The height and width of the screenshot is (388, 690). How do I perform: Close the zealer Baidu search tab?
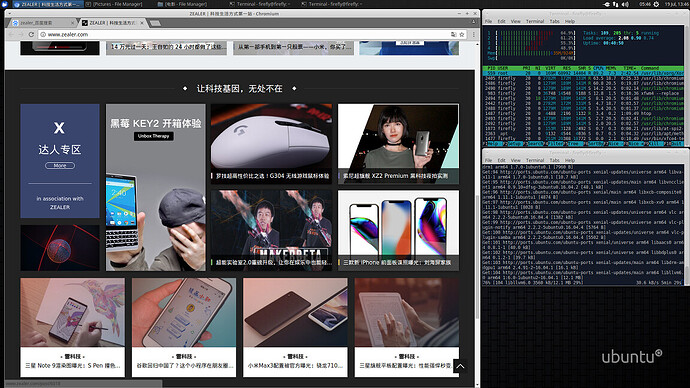pyautogui.click(x=73, y=23)
